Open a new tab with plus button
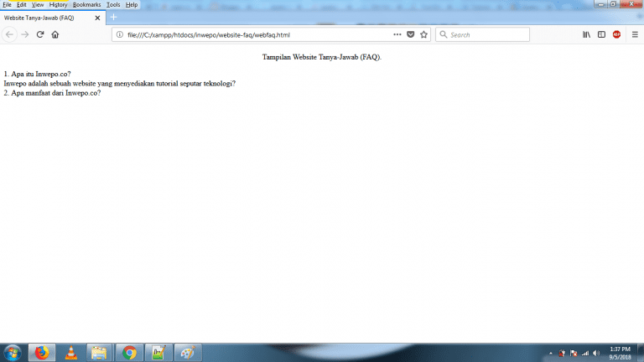The image size is (644, 362). 114,18
